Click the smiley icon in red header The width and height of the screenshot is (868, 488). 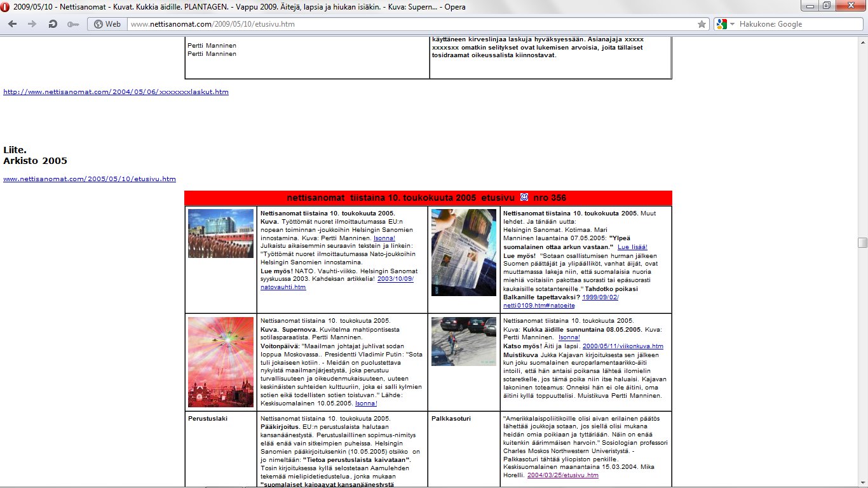click(524, 198)
